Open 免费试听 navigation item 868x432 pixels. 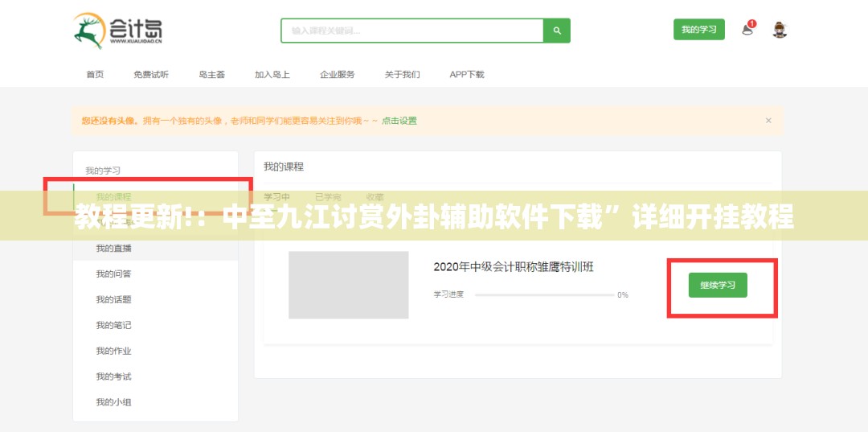coord(150,74)
